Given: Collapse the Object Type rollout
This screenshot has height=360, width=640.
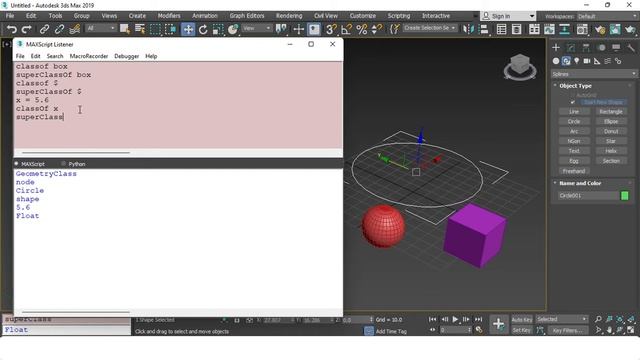Looking at the screenshot, I should click(x=575, y=86).
